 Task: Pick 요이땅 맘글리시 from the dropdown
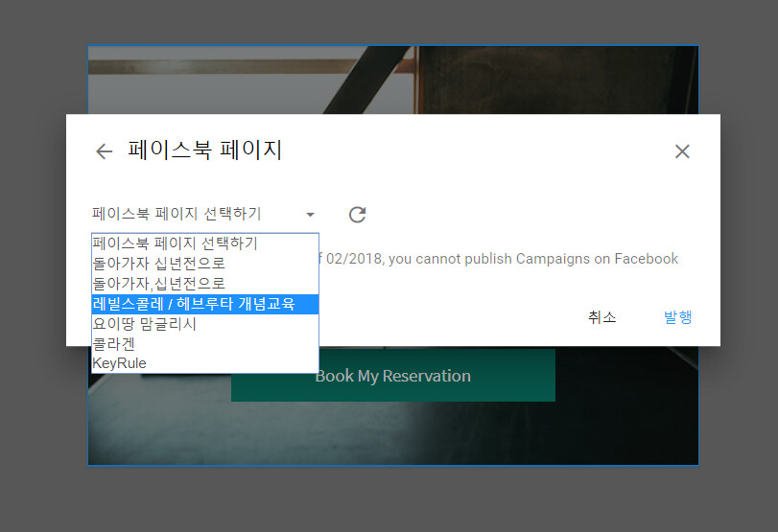[x=205, y=324]
